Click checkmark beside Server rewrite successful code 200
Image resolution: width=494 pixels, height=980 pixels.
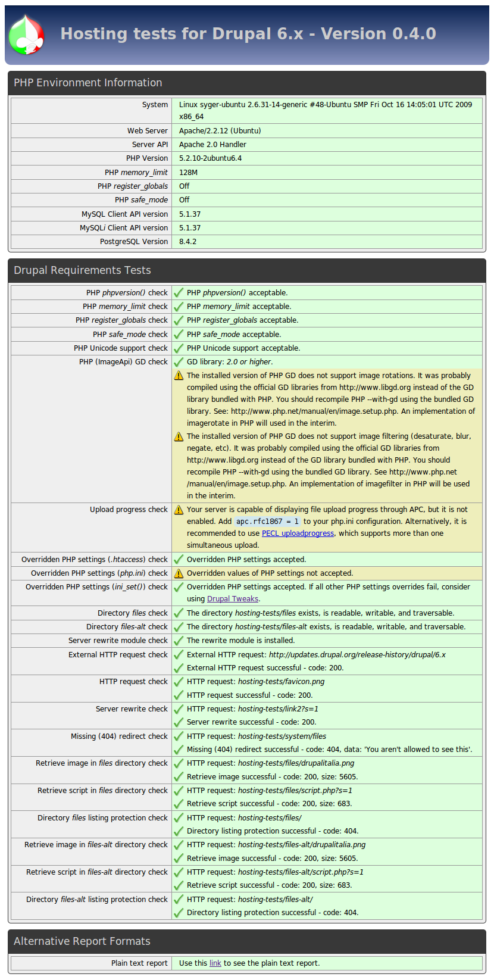click(x=179, y=722)
